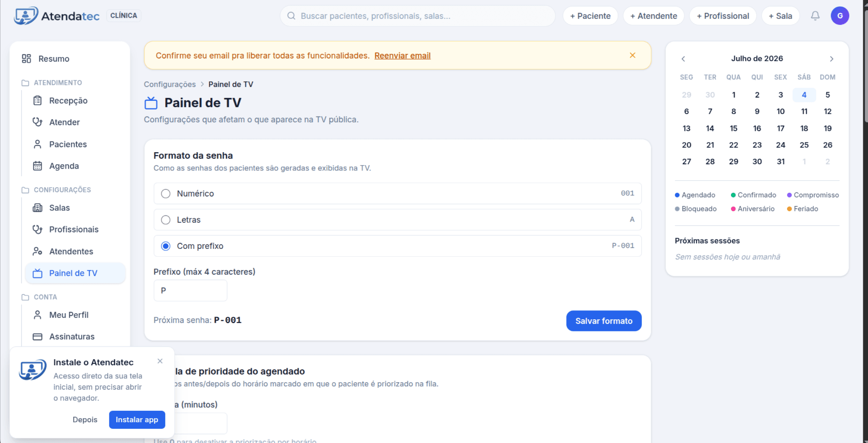868x443 pixels.
Task: Open the Assinaturas menu item
Action: (x=75, y=336)
